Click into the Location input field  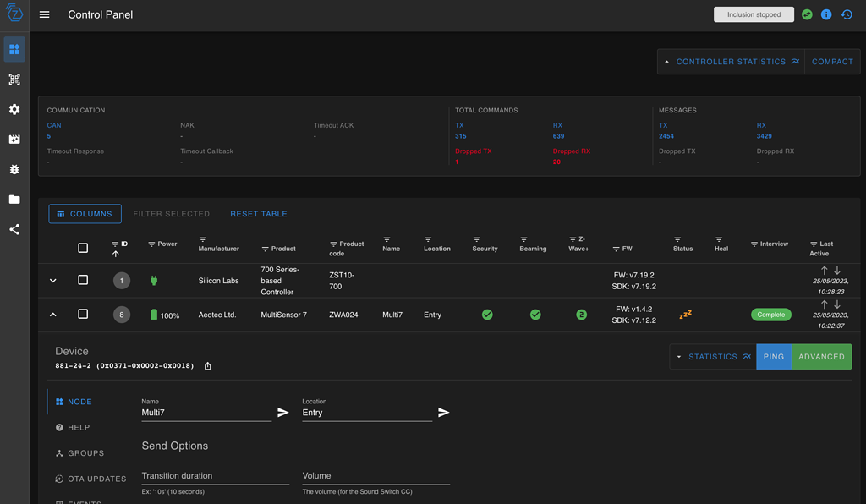(366, 413)
